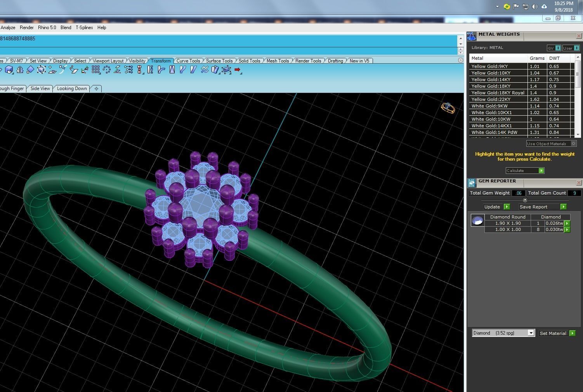Click the Twist tool icon
The height and width of the screenshot is (392, 583).
point(150,70)
